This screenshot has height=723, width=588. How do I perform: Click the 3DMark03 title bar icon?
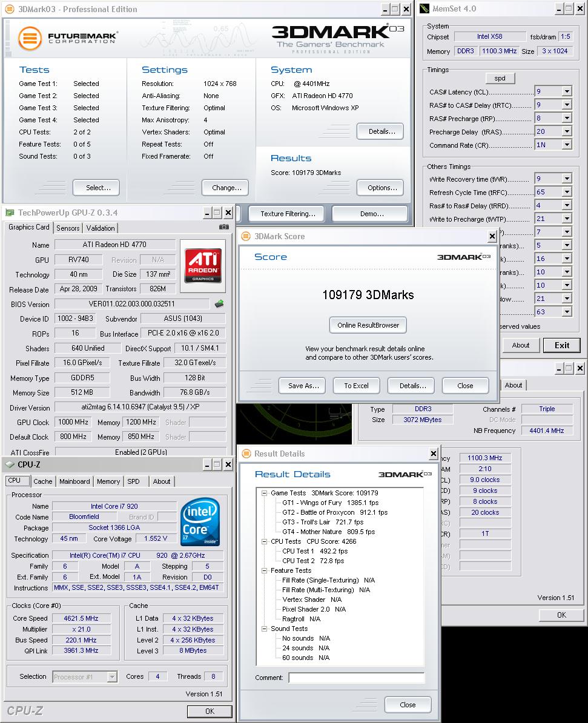pos(8,8)
